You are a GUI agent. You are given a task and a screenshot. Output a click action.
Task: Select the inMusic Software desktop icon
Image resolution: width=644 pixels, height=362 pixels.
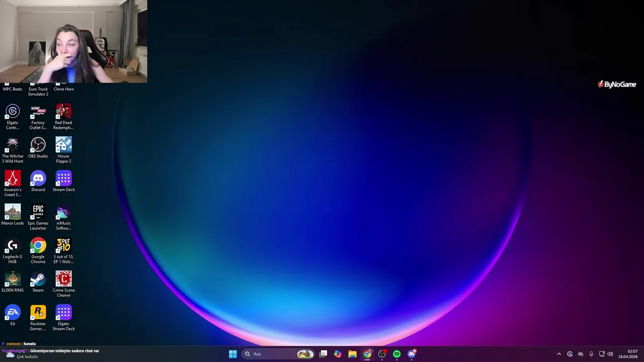coord(63,218)
